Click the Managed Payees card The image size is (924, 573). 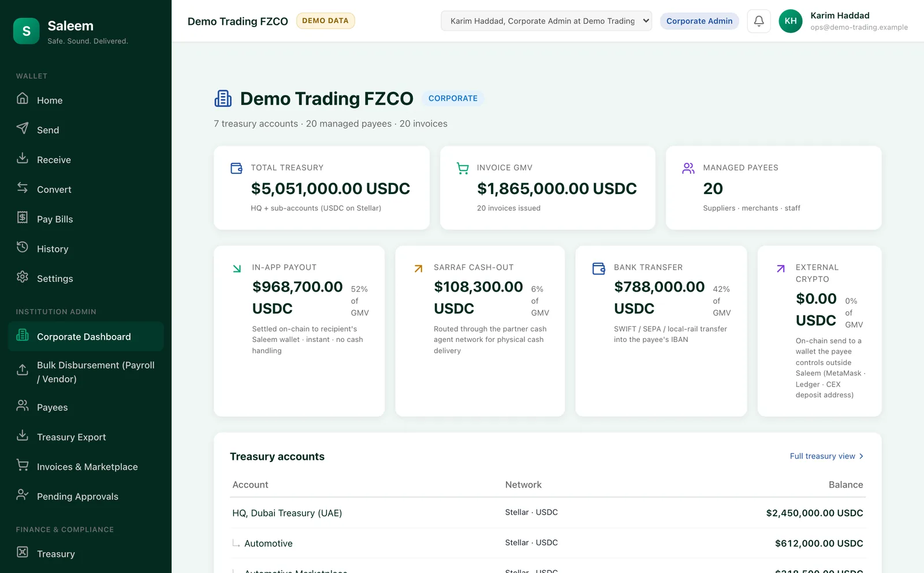[774, 188]
